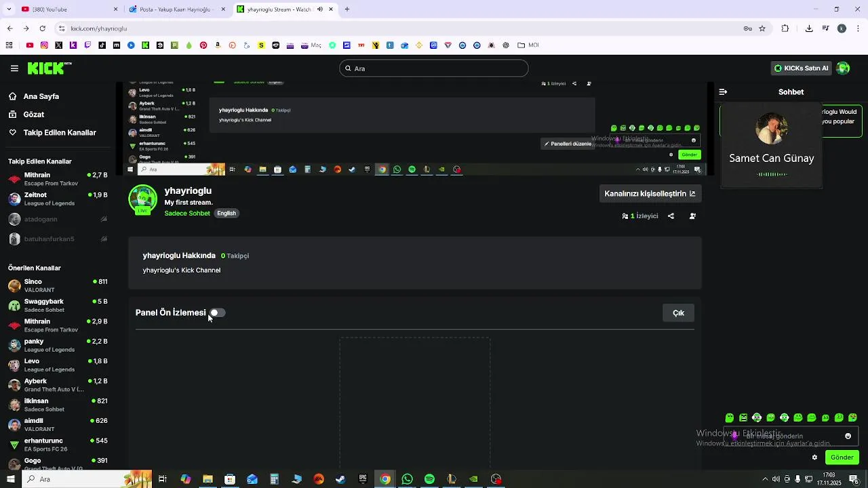Image resolution: width=868 pixels, height=488 pixels.
Task: Click Kanalınızı kişiselleştirin button
Action: point(650,193)
